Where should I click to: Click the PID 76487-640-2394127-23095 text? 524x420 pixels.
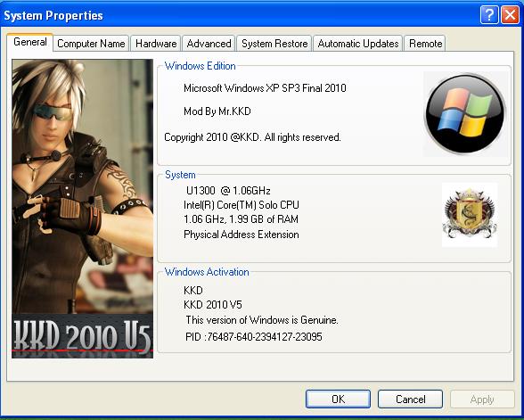(254, 336)
